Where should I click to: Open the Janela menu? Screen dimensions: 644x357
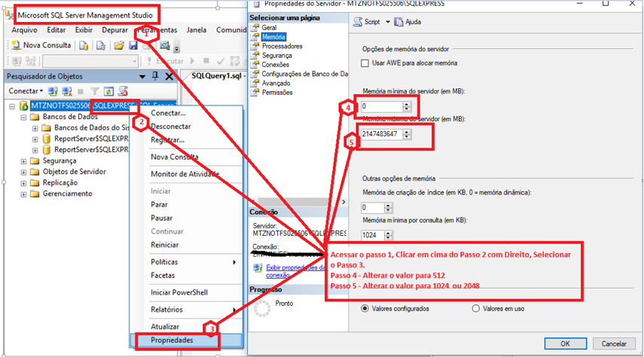197,30
